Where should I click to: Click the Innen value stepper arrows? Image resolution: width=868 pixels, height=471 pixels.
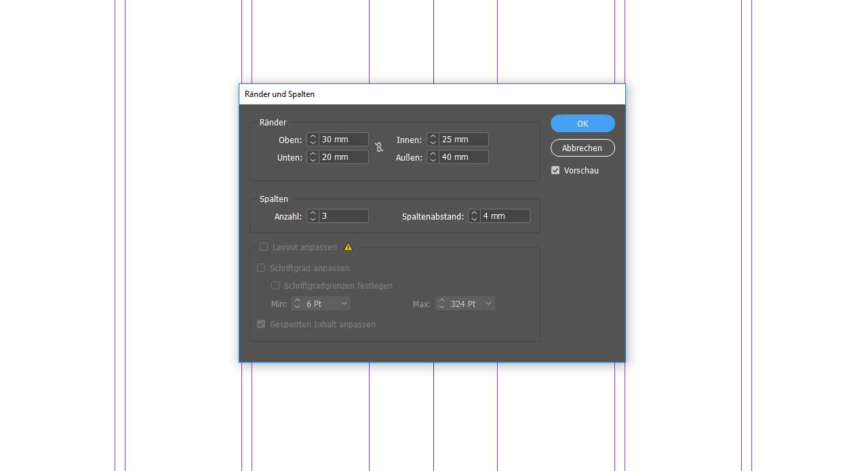tap(433, 140)
